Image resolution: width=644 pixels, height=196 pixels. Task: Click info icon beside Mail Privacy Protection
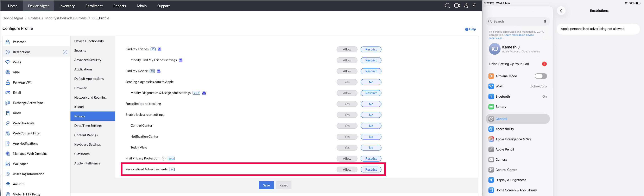(x=164, y=158)
